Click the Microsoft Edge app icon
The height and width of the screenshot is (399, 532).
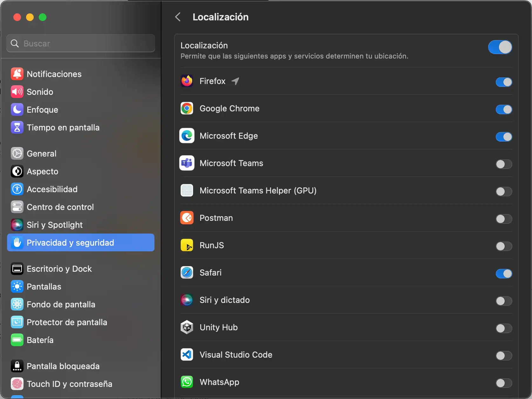pos(187,136)
